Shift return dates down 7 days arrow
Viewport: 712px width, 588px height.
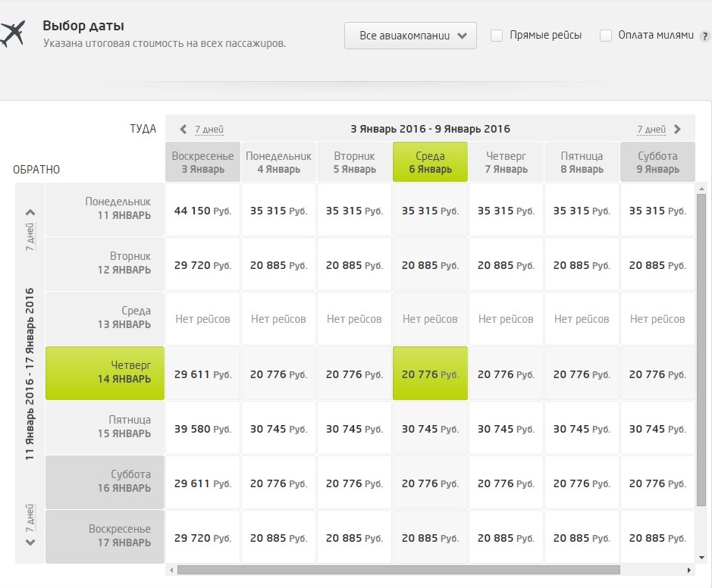(x=30, y=542)
